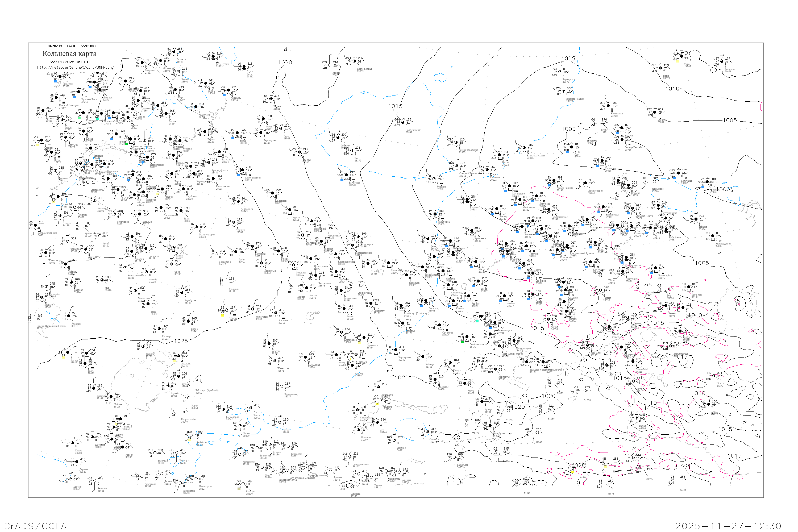The image size is (798, 532).
Task: Click the GrADS/COLA label at bottom left
Action: click(x=35, y=526)
